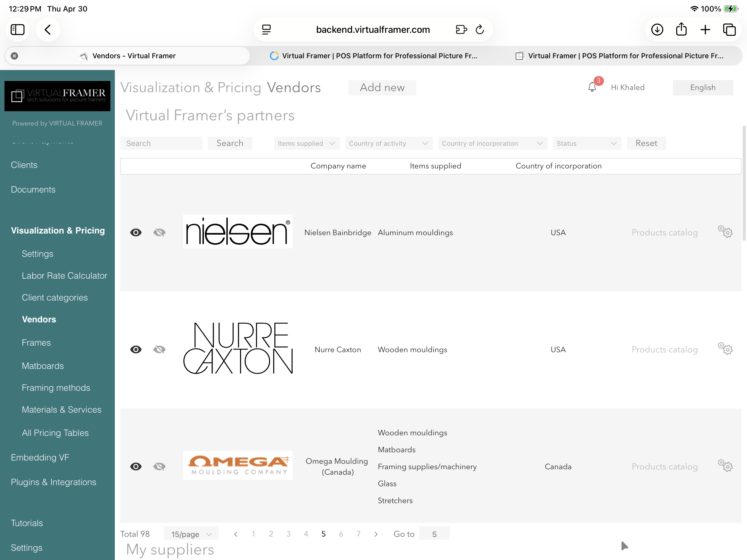Open Materials & Services
Image resolution: width=747 pixels, height=560 pixels.
click(x=62, y=410)
